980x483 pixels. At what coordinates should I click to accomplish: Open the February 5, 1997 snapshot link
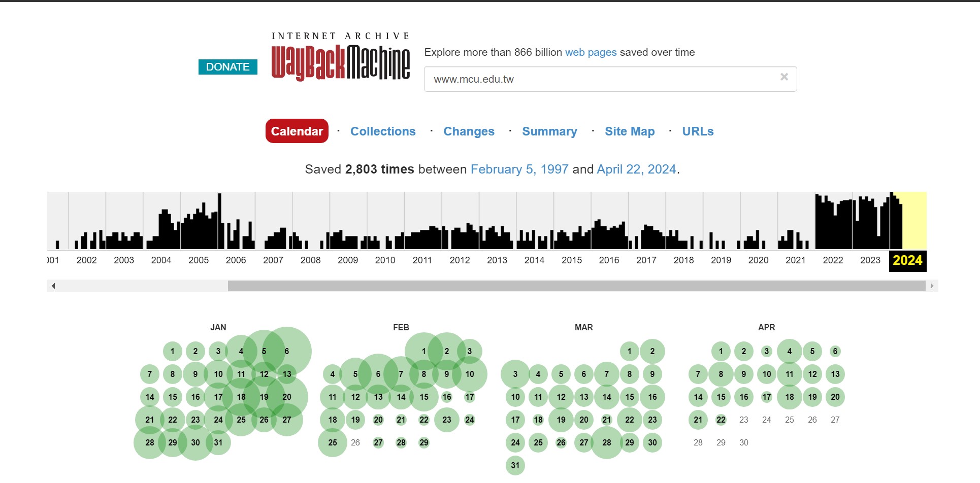pyautogui.click(x=519, y=169)
